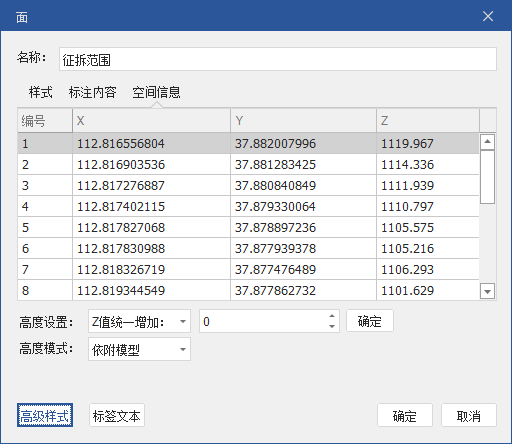Click 确定 next to the height value
This screenshot has height=444, width=512.
click(x=370, y=321)
